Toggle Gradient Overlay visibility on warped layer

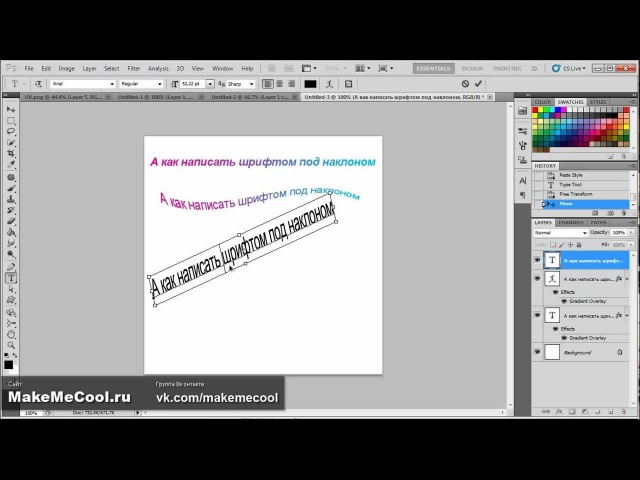coord(564,301)
